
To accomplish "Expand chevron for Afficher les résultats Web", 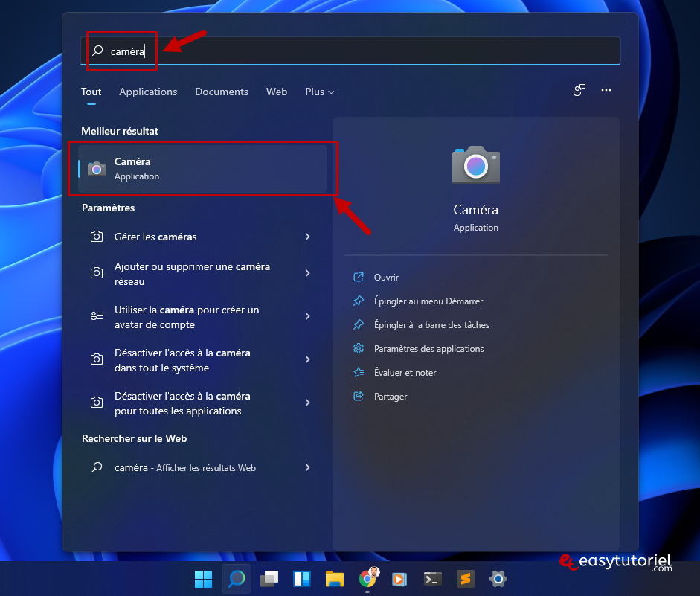I will pyautogui.click(x=307, y=467).
